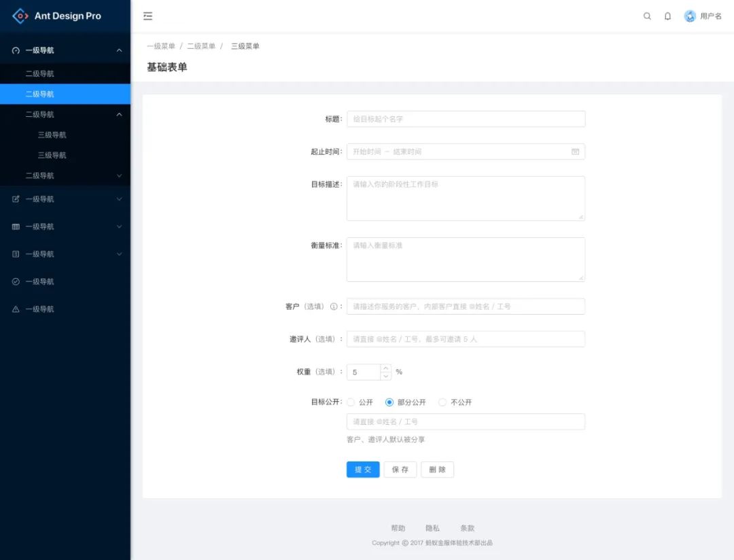Click the profile list icon in the sidebar
734x560 pixels.
click(x=16, y=253)
